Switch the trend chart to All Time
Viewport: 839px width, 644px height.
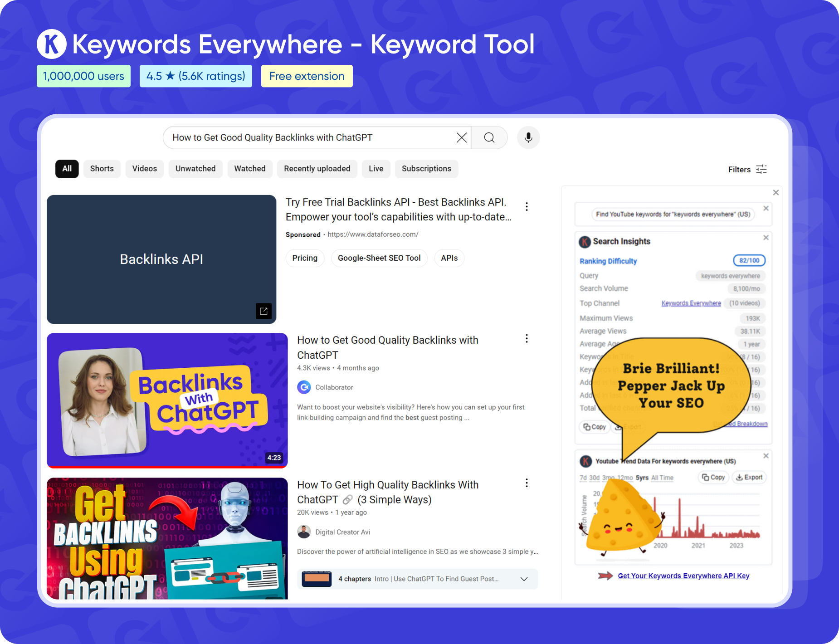pos(663,478)
